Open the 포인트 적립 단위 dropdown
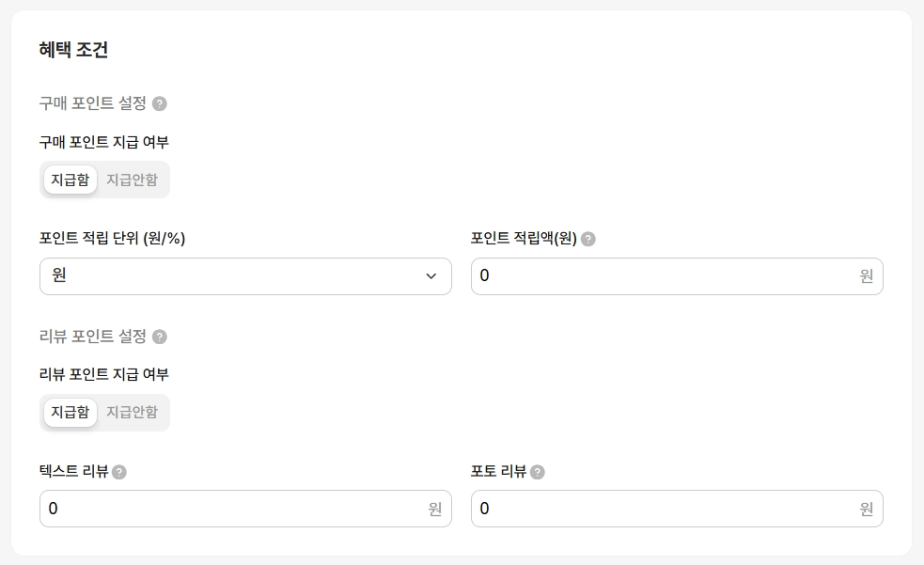 point(245,276)
